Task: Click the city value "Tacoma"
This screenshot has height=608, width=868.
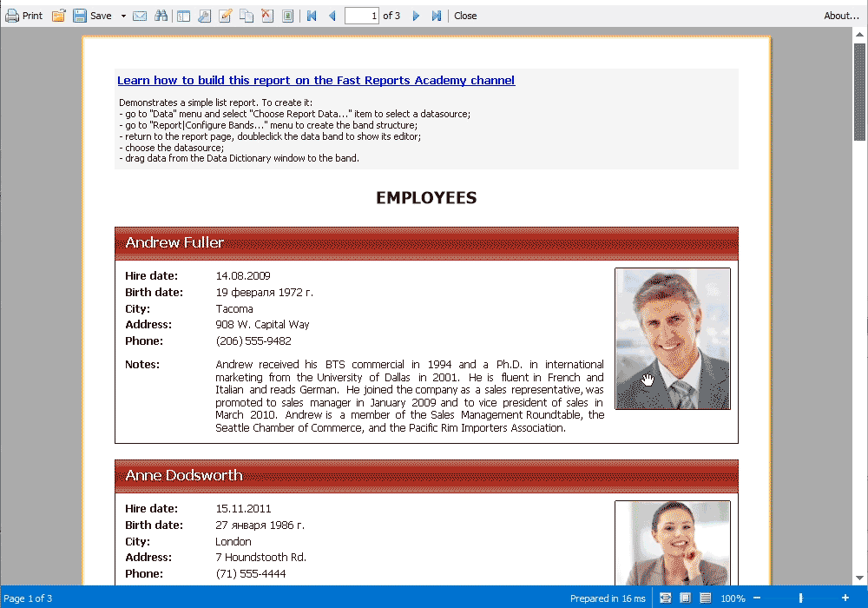Action: [234, 309]
